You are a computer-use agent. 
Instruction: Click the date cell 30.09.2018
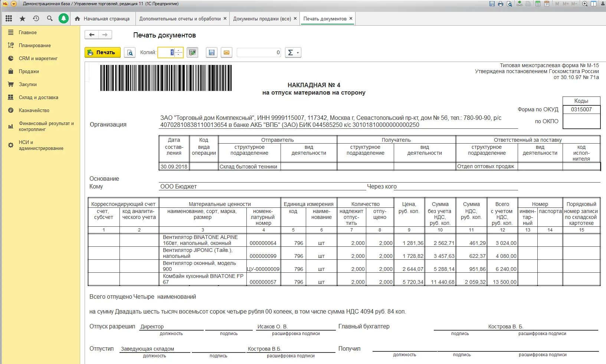174,167
